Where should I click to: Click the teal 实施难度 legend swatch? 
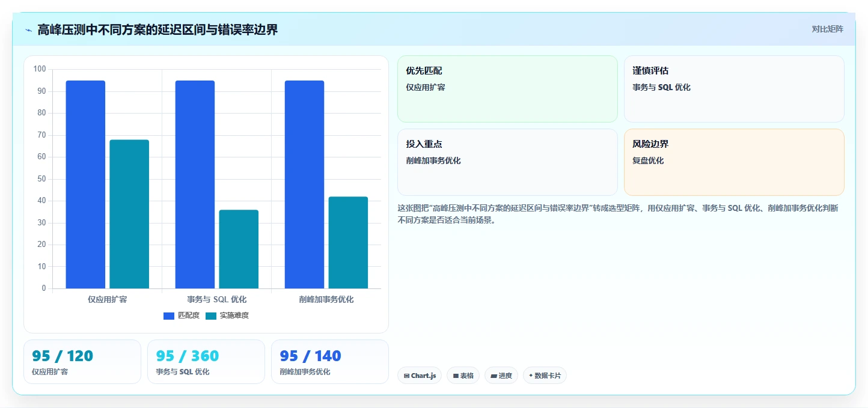211,316
